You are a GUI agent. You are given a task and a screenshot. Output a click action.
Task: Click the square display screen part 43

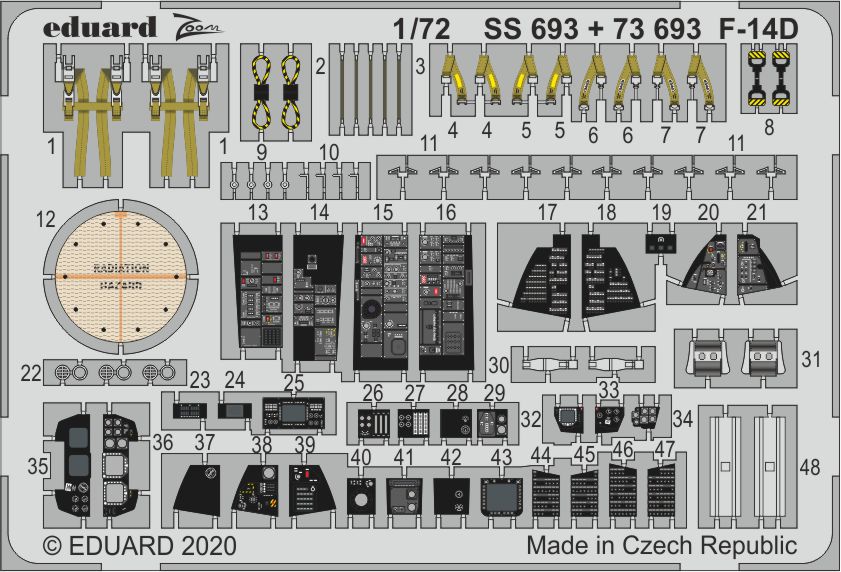pyautogui.click(x=499, y=493)
